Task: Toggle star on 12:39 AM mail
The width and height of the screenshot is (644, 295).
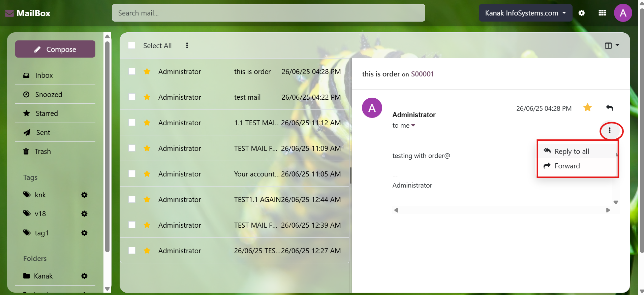Action: [x=147, y=225]
